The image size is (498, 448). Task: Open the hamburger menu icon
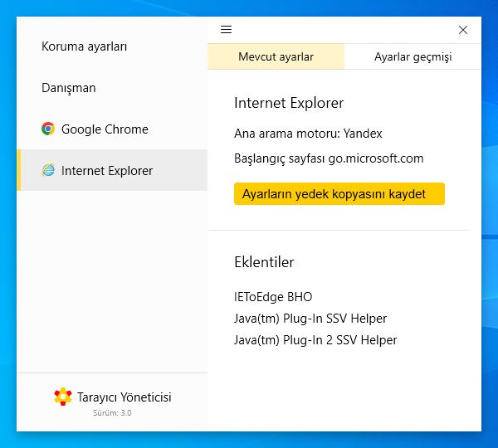point(226,30)
